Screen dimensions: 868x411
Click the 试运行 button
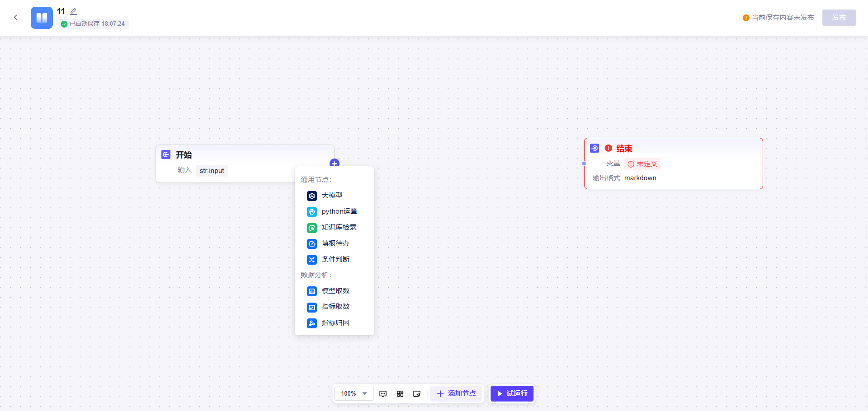tap(512, 394)
